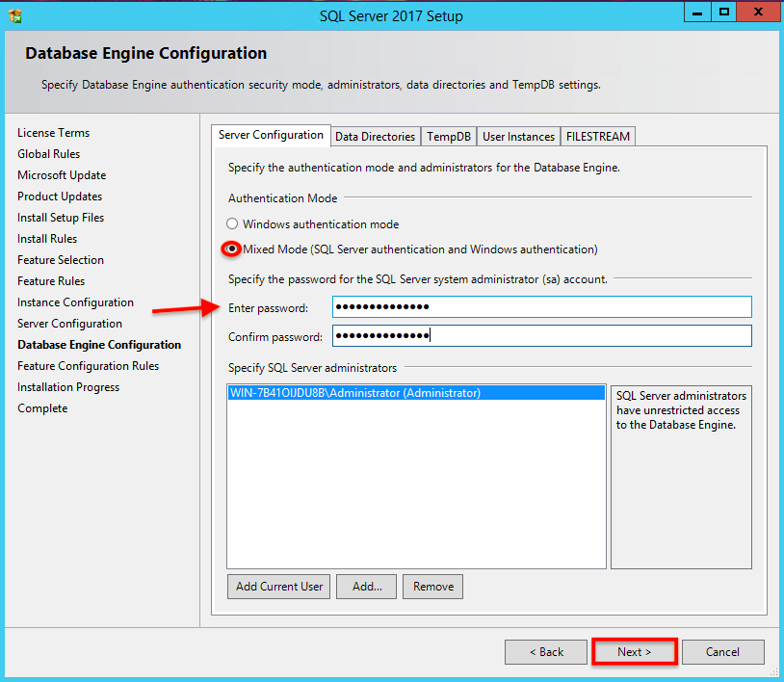Switch to the User Instances tab
The height and width of the screenshot is (682, 784).
(518, 137)
